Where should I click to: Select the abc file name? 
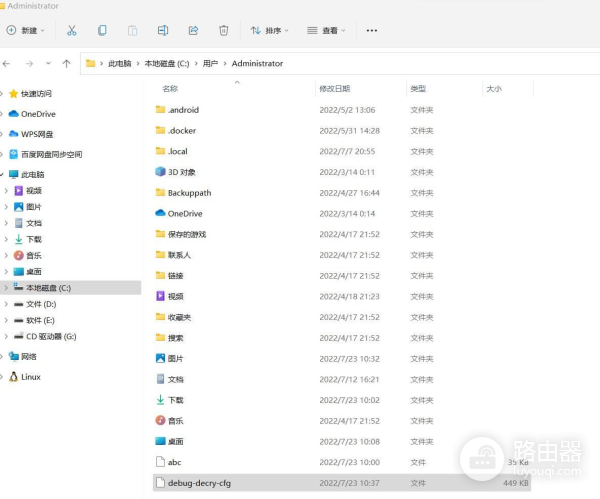[x=174, y=462]
